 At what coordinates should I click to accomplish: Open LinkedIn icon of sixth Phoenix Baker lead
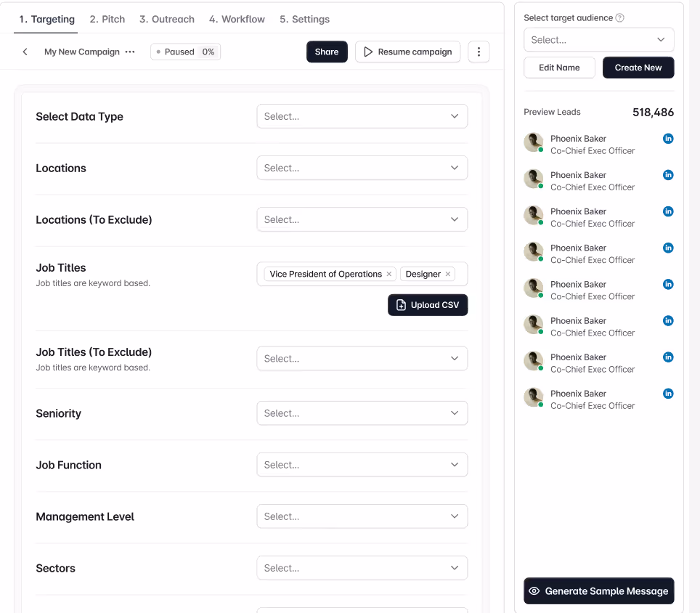(668, 320)
